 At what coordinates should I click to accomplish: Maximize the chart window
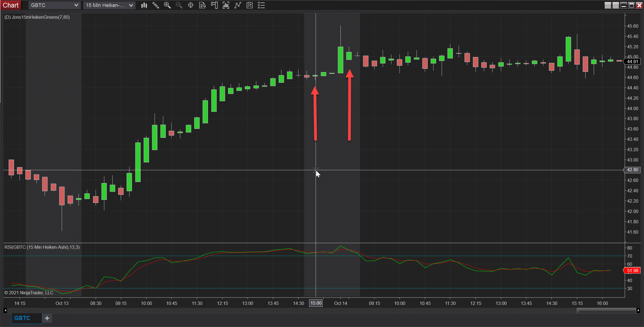(x=631, y=5)
